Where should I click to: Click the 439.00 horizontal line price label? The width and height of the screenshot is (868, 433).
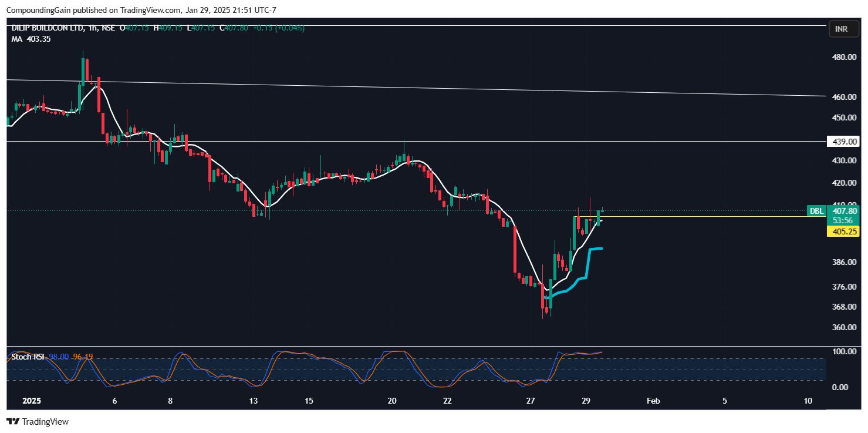[x=842, y=142]
